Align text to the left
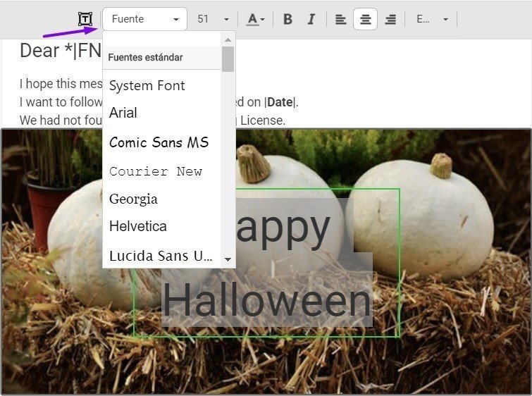The width and height of the screenshot is (532, 396). (x=340, y=19)
